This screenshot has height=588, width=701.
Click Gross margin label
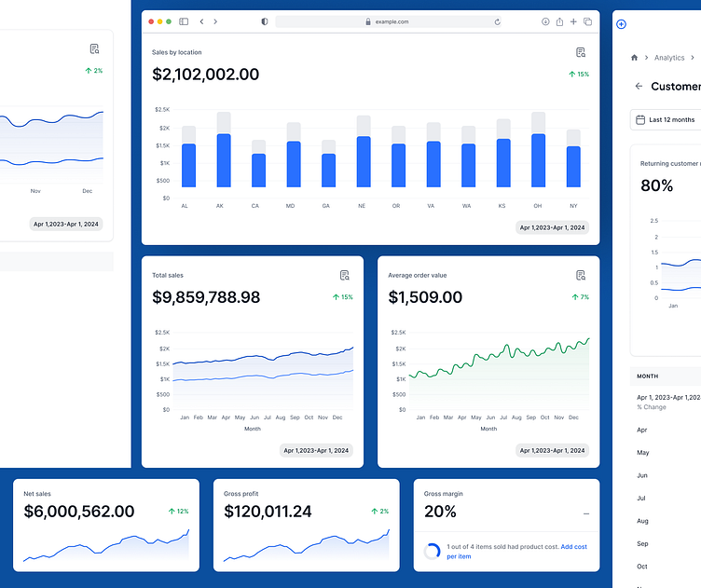(x=443, y=494)
